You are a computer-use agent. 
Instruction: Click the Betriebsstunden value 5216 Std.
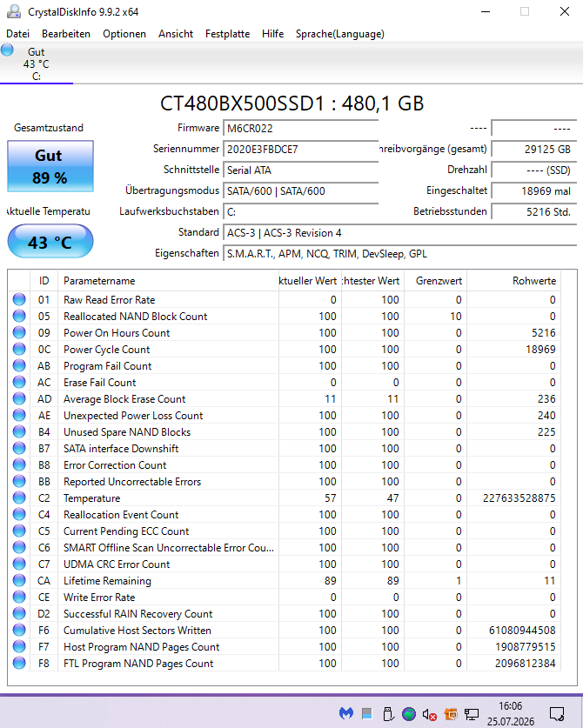pos(533,211)
